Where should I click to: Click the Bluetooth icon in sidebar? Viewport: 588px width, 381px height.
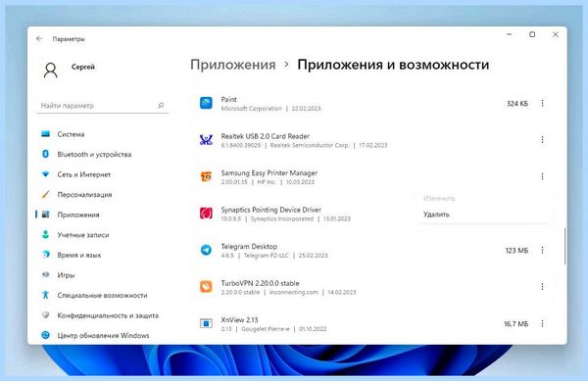coord(45,154)
